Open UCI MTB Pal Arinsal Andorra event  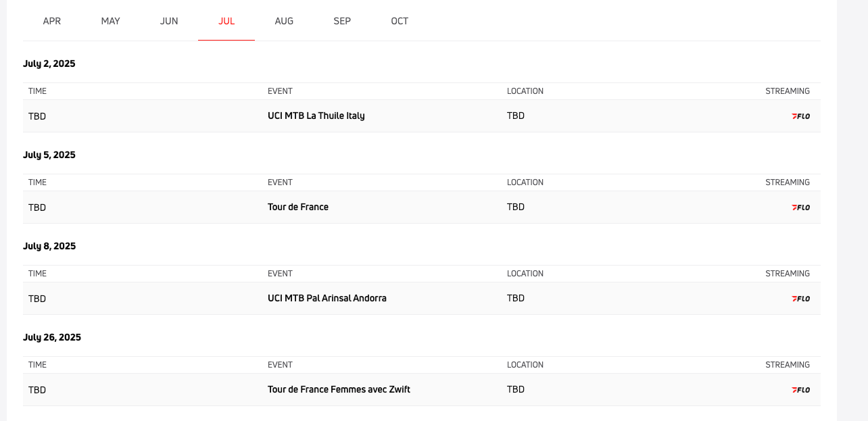(327, 298)
